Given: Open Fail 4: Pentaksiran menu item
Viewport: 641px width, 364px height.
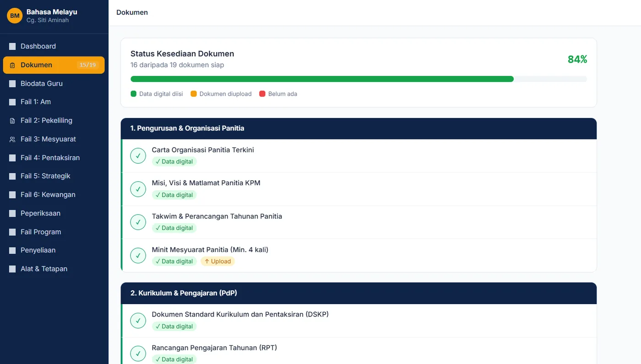Looking at the screenshot, I should (54, 158).
